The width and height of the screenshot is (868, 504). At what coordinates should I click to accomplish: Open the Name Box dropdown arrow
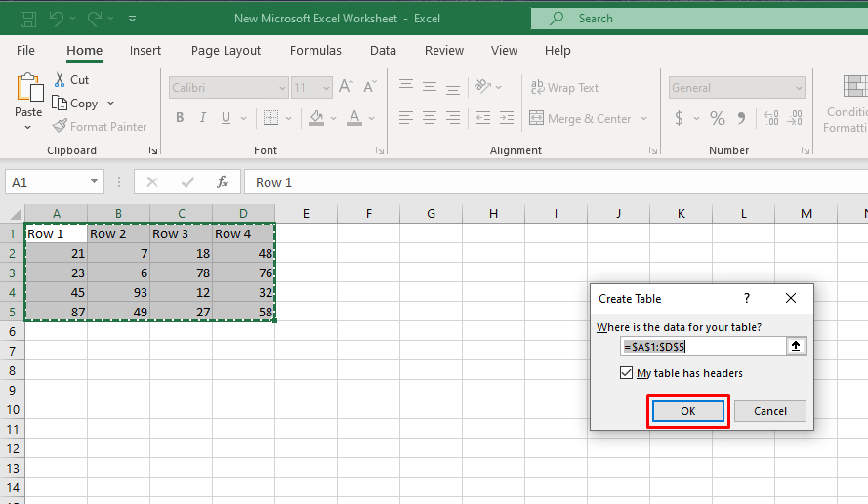point(95,182)
